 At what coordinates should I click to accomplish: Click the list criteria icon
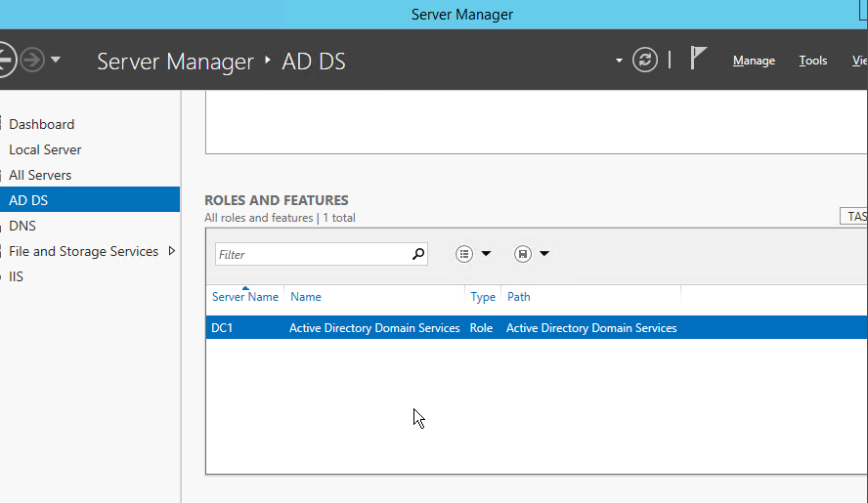click(464, 254)
